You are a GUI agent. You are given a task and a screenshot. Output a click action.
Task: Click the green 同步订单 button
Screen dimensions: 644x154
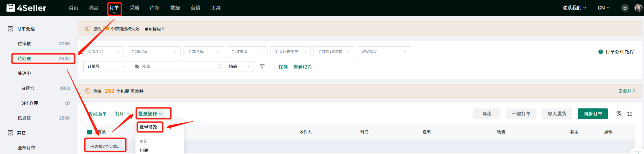click(x=593, y=114)
